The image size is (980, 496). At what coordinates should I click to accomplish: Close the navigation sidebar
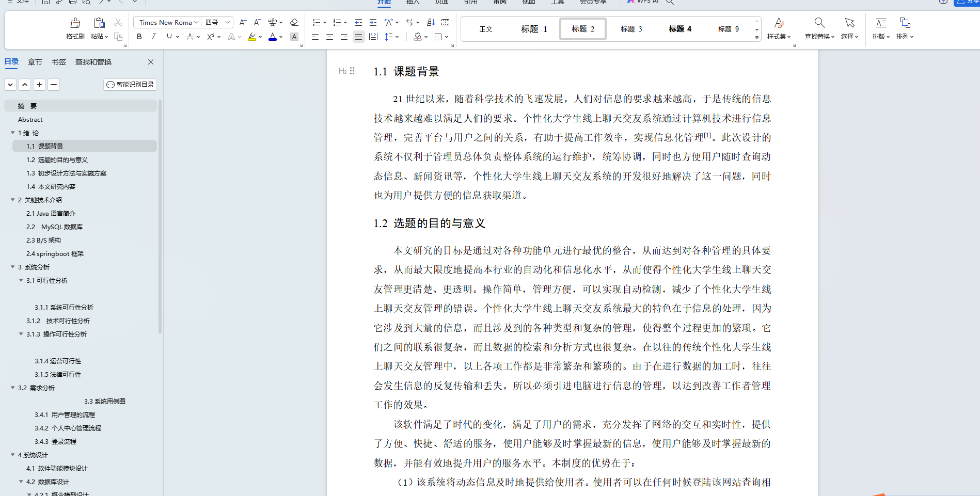pyautogui.click(x=150, y=61)
